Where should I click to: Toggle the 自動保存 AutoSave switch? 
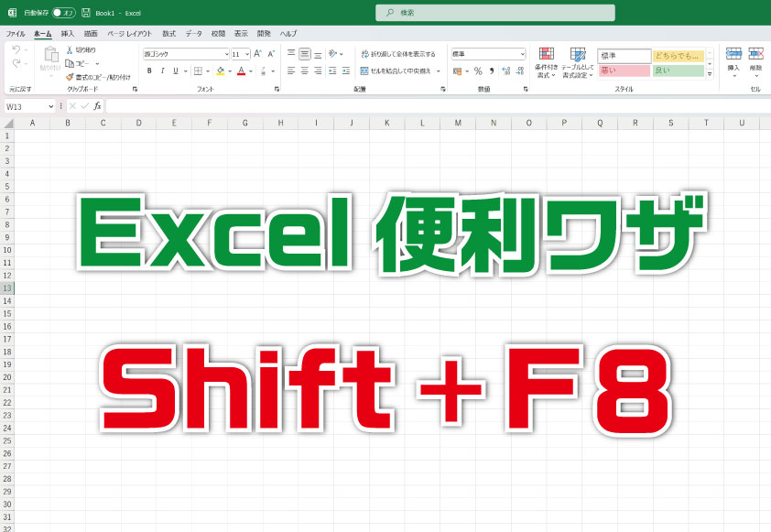point(64,13)
